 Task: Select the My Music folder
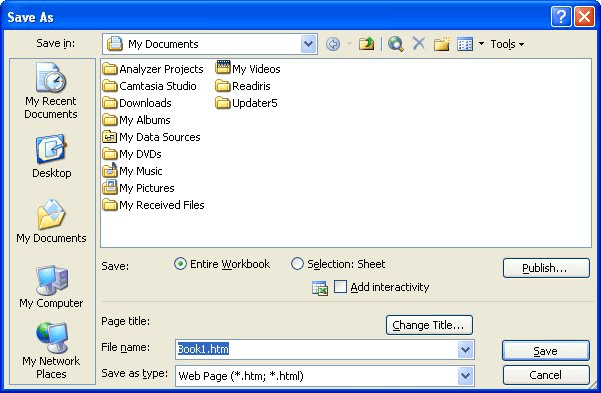(x=133, y=171)
